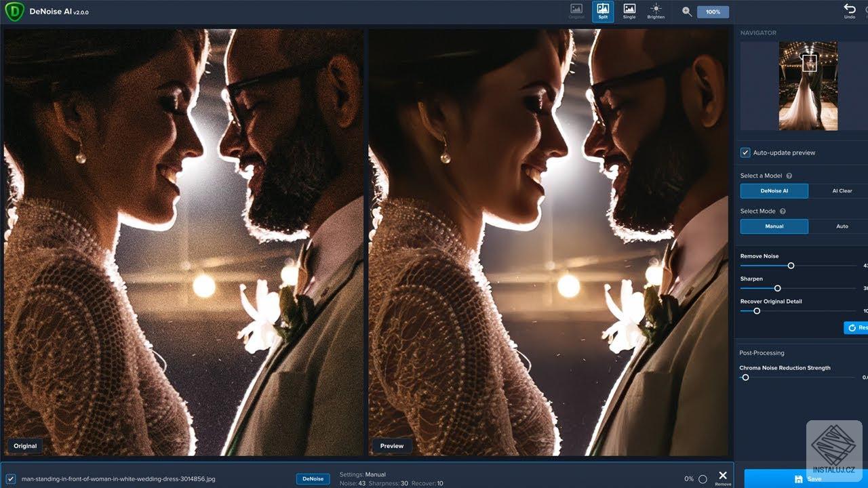The image size is (868, 488).
Task: Click the Noise: 43 value in file row
Action: (x=353, y=483)
